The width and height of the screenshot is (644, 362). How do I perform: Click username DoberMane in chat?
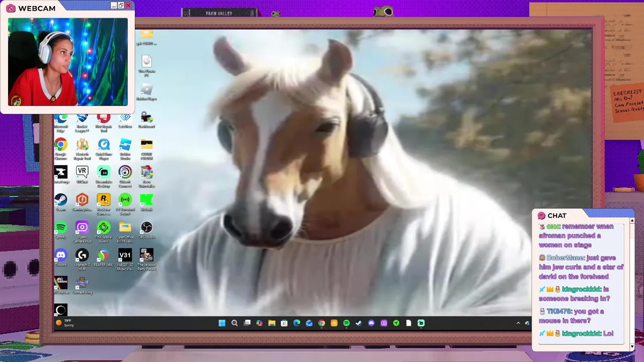565,257
